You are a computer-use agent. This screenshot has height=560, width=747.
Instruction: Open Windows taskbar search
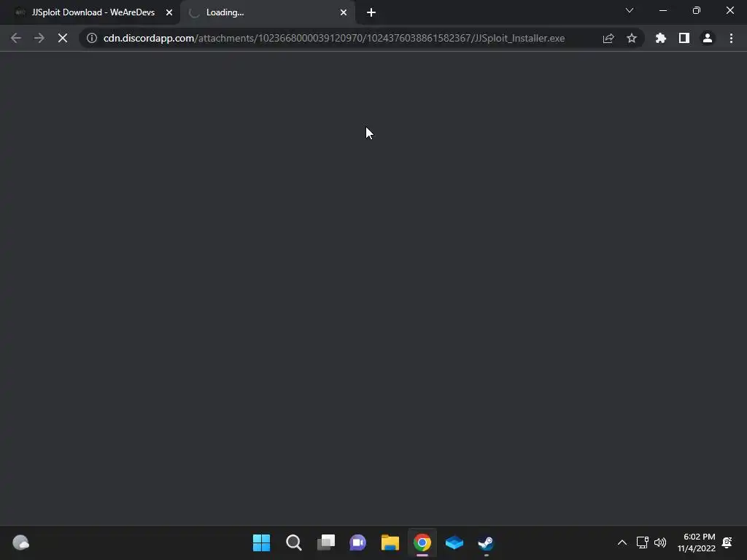pyautogui.click(x=294, y=542)
